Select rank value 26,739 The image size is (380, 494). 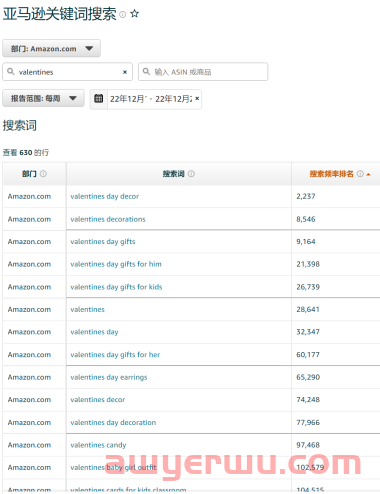pyautogui.click(x=308, y=287)
